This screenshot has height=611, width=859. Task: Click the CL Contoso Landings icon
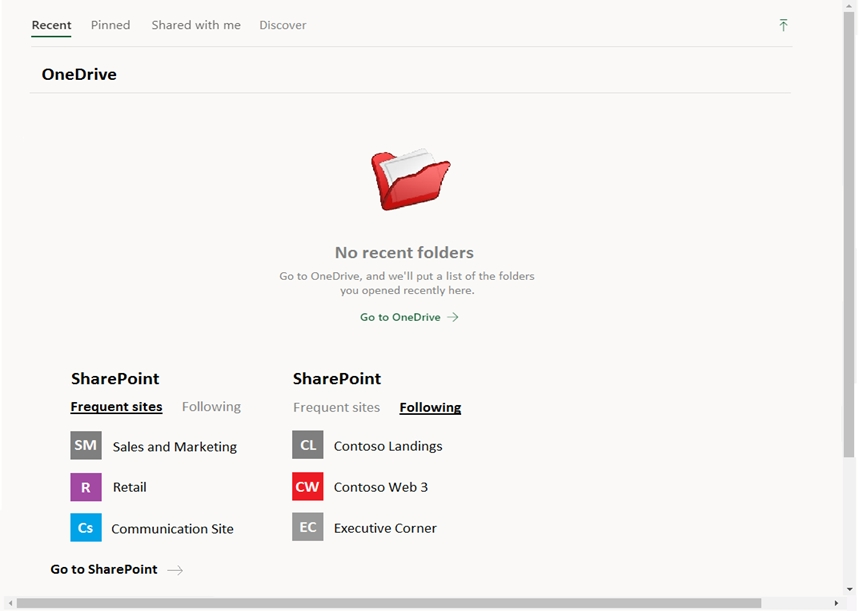point(308,446)
